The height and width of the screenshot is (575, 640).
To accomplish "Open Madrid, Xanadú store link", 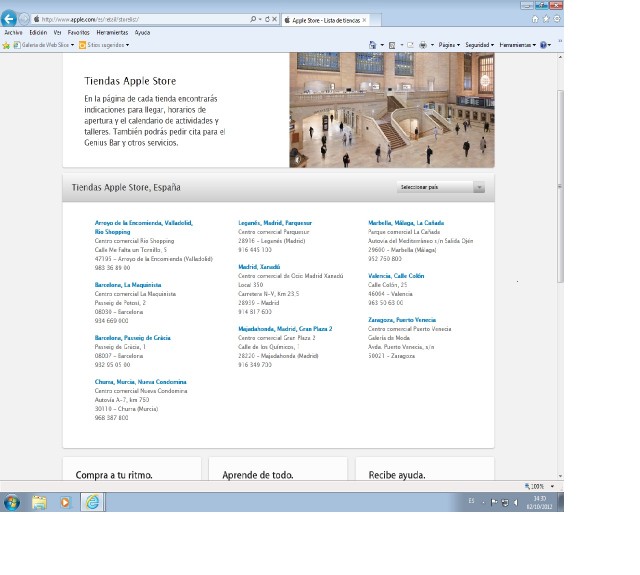I will tap(259, 267).
